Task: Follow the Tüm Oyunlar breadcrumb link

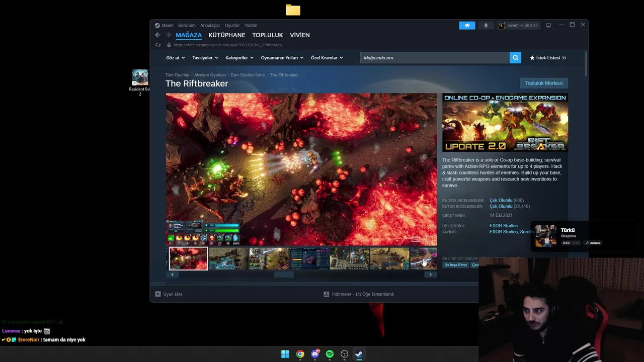Action: pos(178,75)
